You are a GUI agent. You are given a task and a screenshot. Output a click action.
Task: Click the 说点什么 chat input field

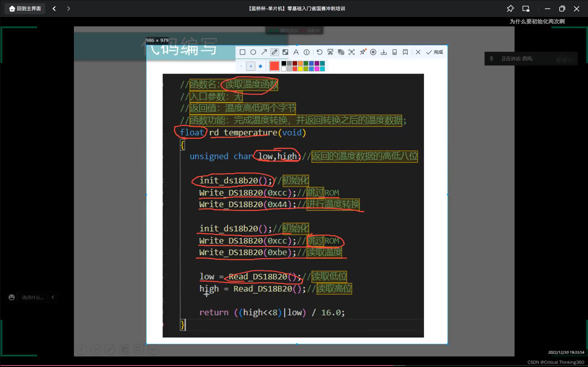(33, 297)
